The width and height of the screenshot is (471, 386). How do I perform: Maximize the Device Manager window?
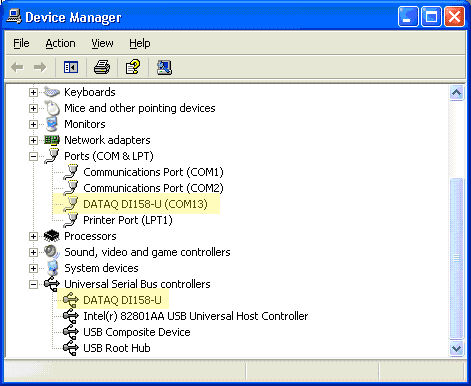pyautogui.click(x=431, y=17)
